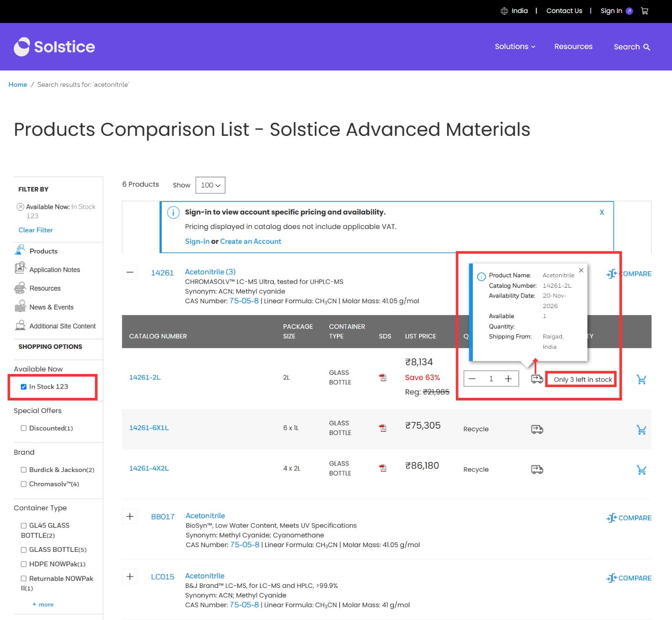Dismiss the sign-in pricing notice
This screenshot has height=620, width=672.
coord(602,212)
